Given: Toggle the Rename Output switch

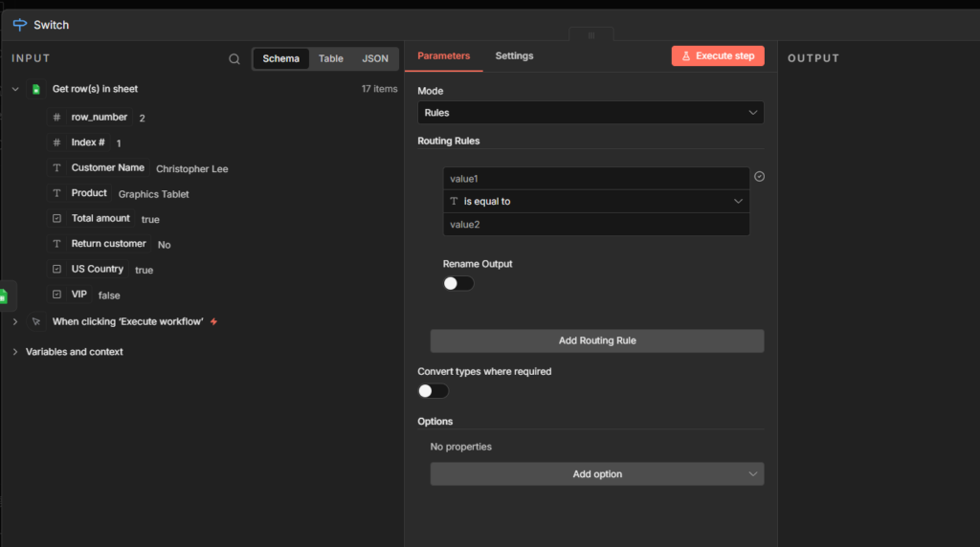Looking at the screenshot, I should point(458,283).
